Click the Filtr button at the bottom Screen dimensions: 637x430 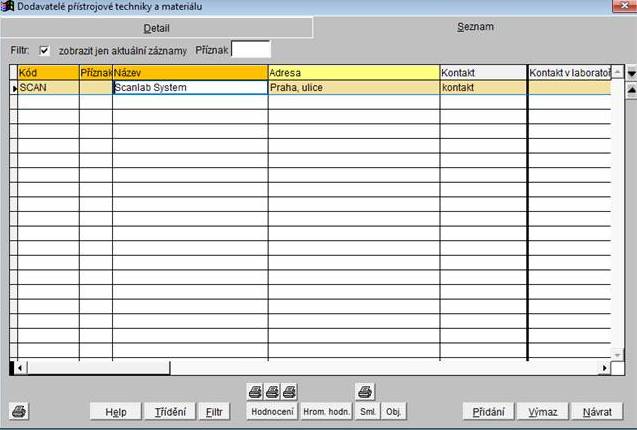pyautogui.click(x=214, y=412)
